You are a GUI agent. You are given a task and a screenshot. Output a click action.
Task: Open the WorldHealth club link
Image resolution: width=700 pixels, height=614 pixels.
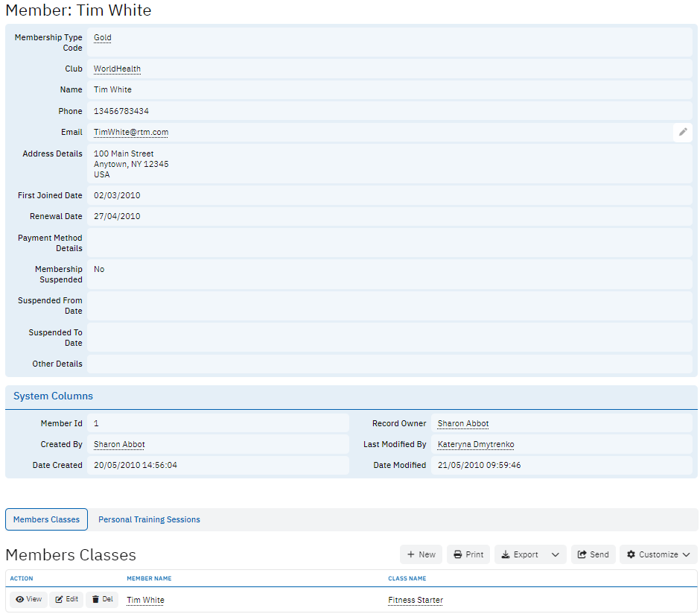[x=117, y=69]
